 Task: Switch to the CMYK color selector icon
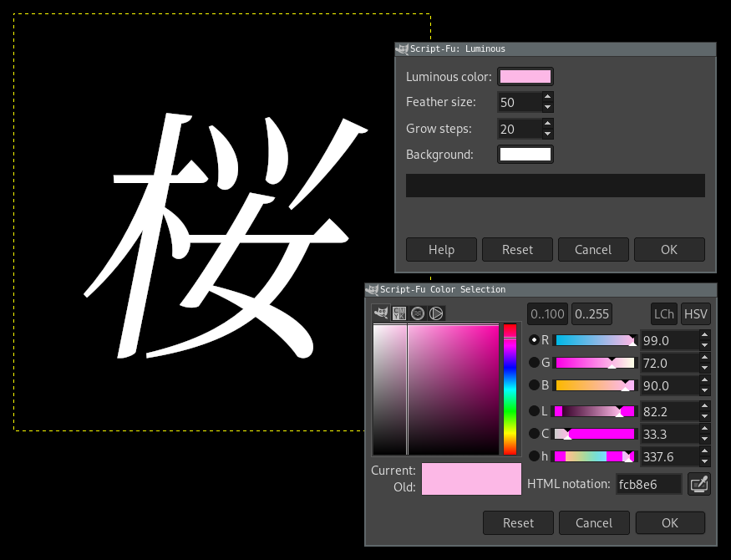(x=399, y=313)
